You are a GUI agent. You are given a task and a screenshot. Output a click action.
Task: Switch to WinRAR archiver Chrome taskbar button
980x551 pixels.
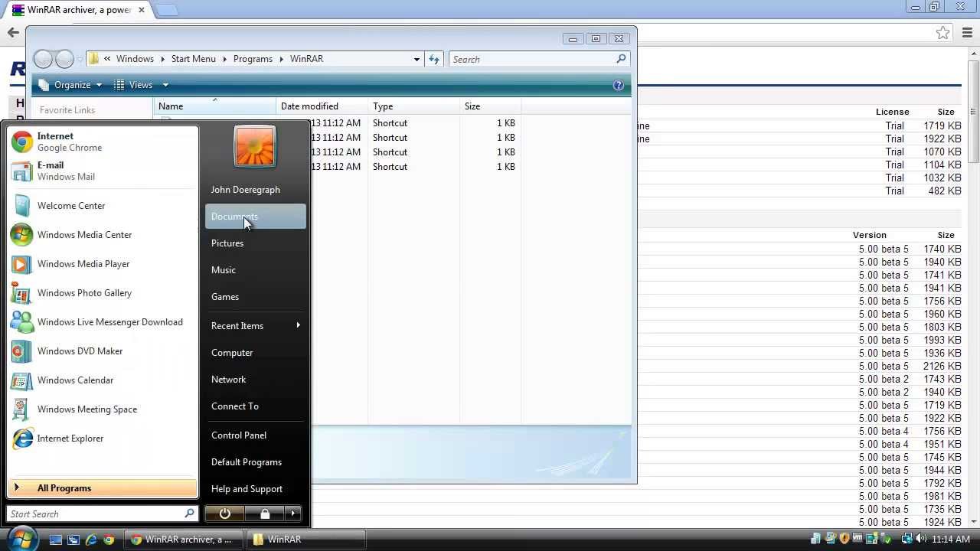coord(185,540)
